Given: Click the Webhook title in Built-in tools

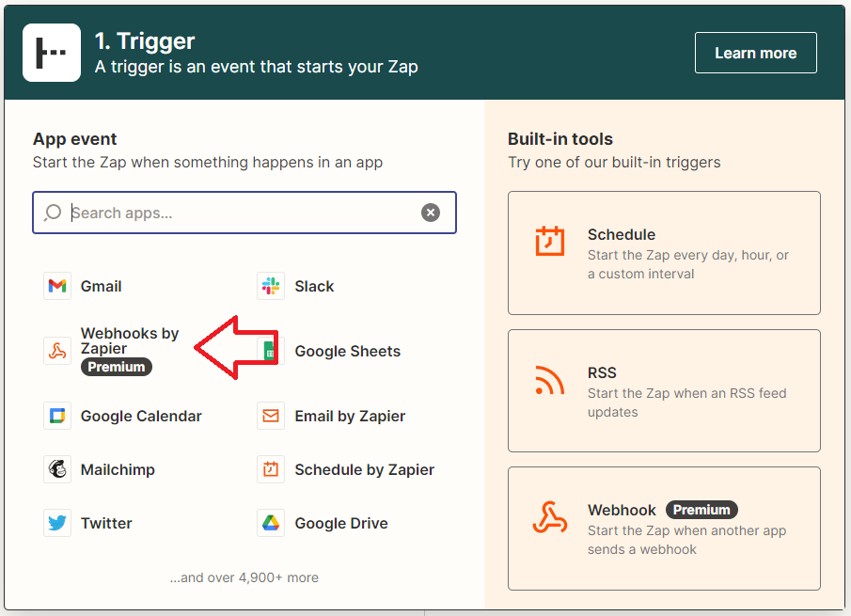Looking at the screenshot, I should tap(622, 510).
